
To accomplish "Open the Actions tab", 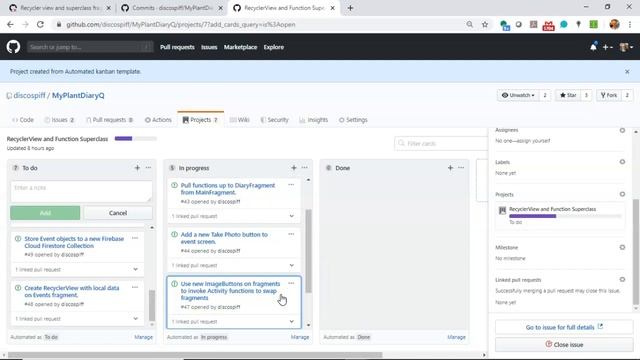I will coord(158,120).
